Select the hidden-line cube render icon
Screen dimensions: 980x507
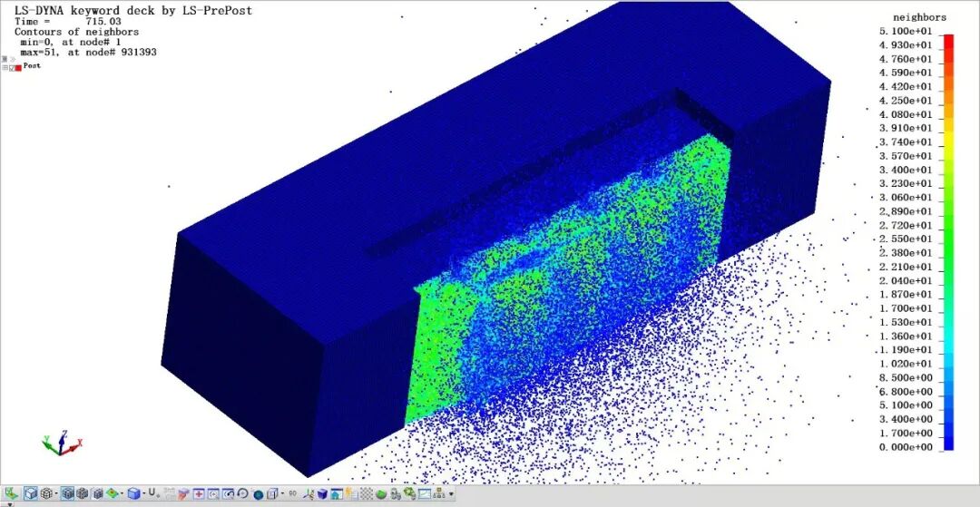[47, 494]
